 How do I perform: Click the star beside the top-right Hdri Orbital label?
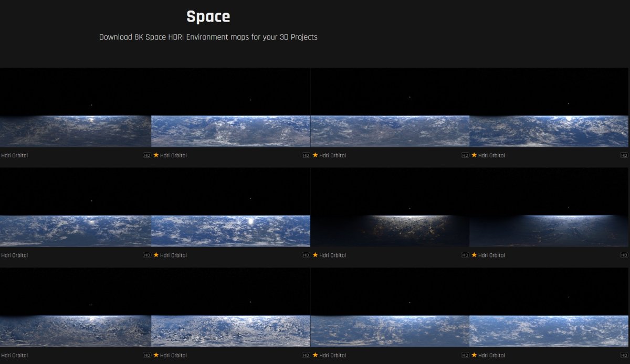click(474, 155)
